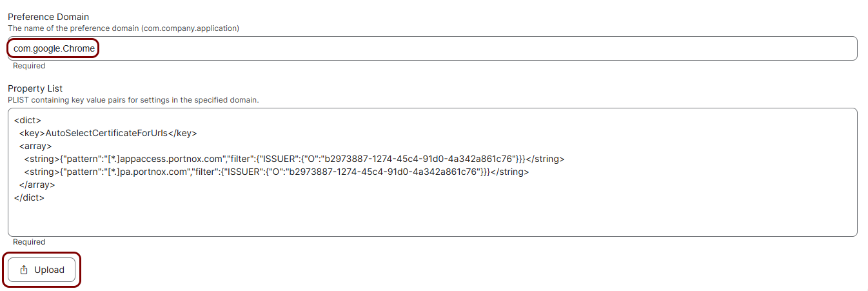The image size is (868, 291).
Task: Click the com.company.application description text
Action: click(124, 28)
